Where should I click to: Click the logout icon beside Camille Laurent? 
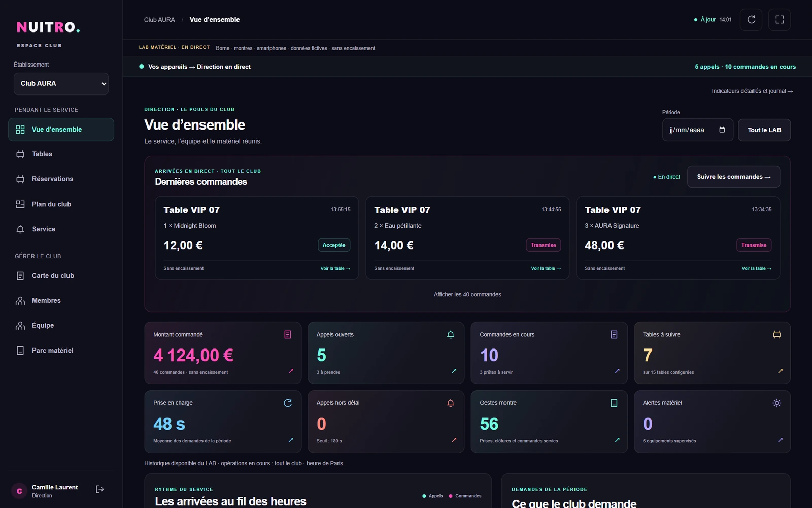click(100, 489)
